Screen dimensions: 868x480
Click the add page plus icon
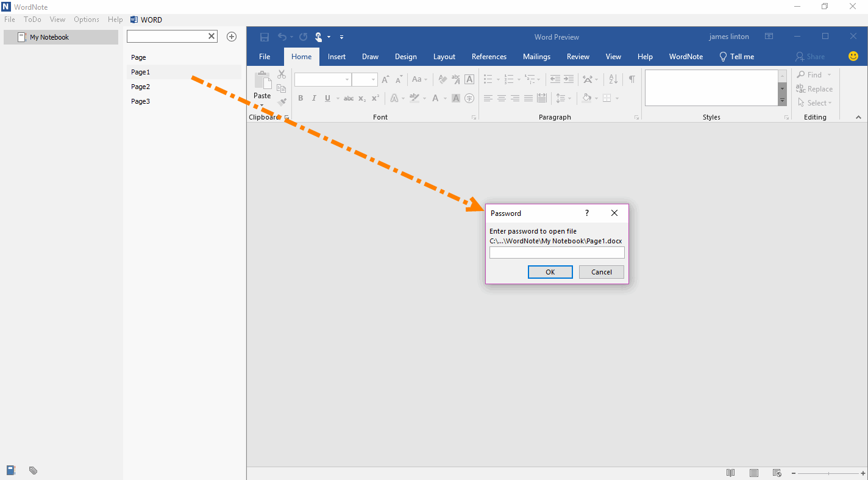[x=232, y=37]
